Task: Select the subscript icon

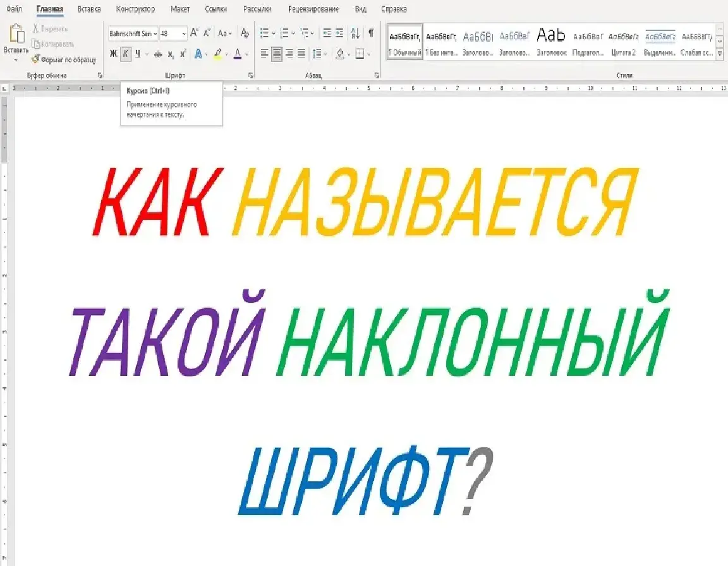Action: (x=170, y=54)
